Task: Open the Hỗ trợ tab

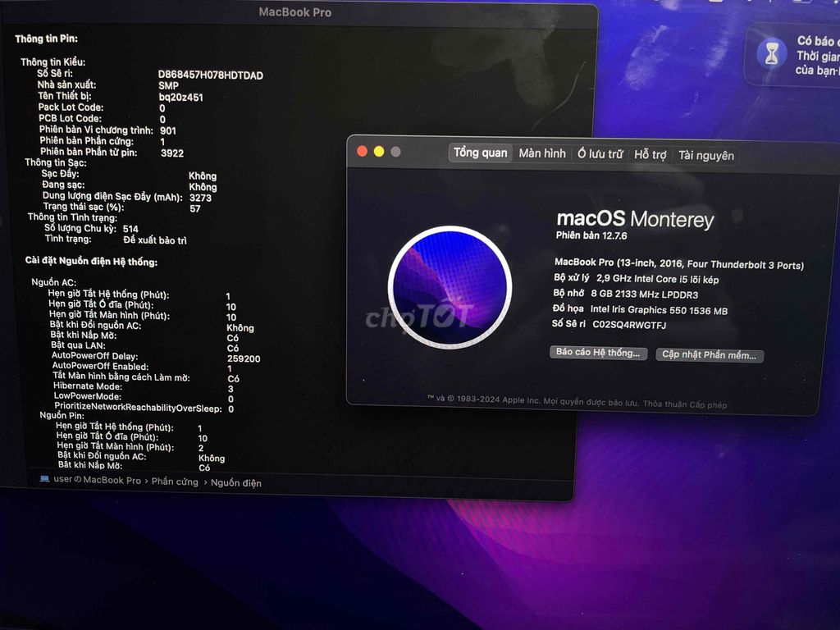Action: [x=650, y=155]
